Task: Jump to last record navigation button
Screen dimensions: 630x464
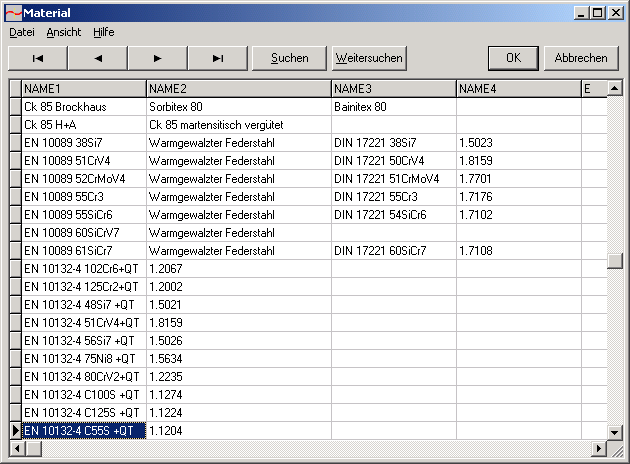Action: [218, 58]
